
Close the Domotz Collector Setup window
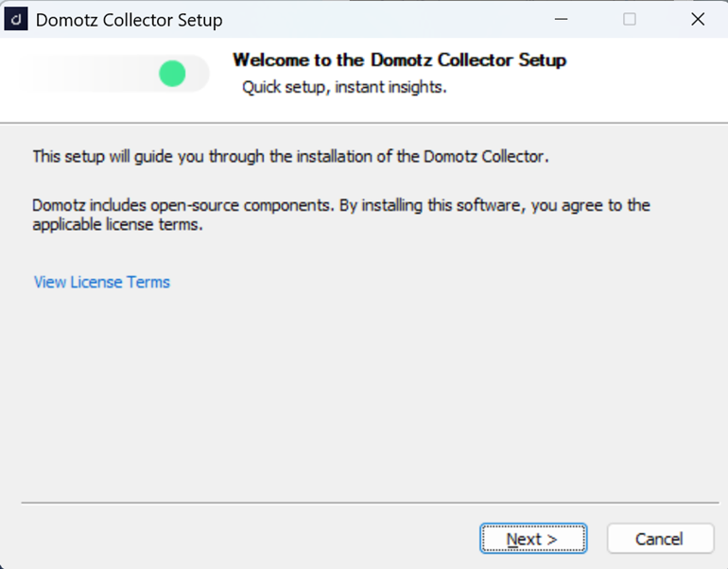point(698,19)
